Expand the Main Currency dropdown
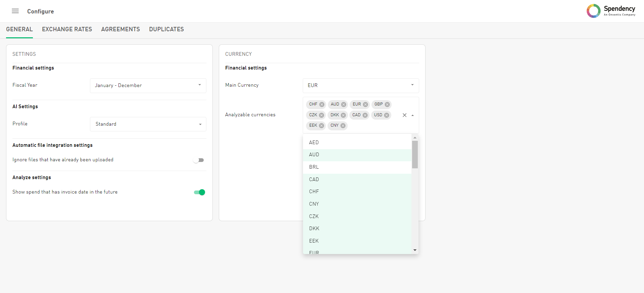 [x=361, y=85]
